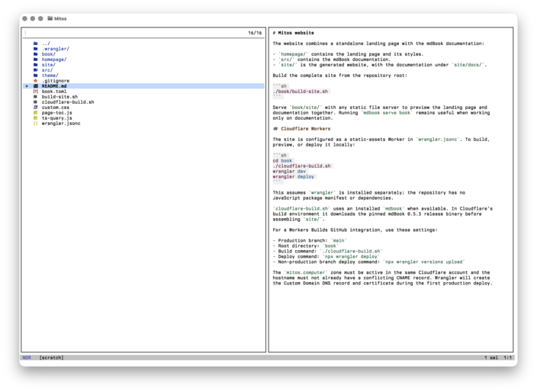Click the JS icon beside page-toc.js
Screen dimensions: 537x392
[x=36, y=113]
